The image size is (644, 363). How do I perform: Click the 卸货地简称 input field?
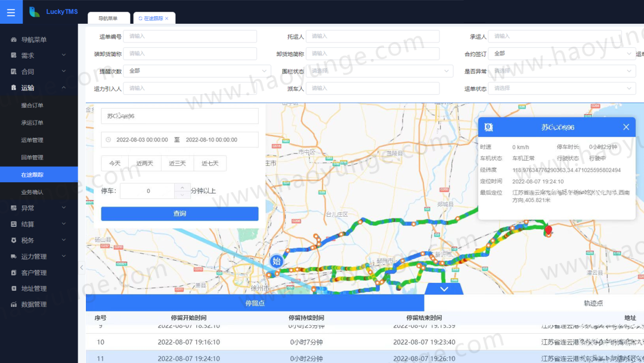pos(373,54)
